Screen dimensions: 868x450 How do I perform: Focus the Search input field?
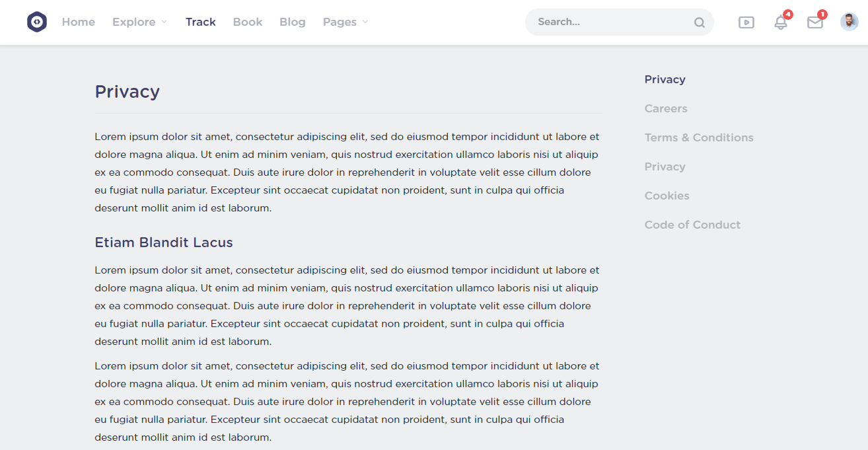click(611, 22)
